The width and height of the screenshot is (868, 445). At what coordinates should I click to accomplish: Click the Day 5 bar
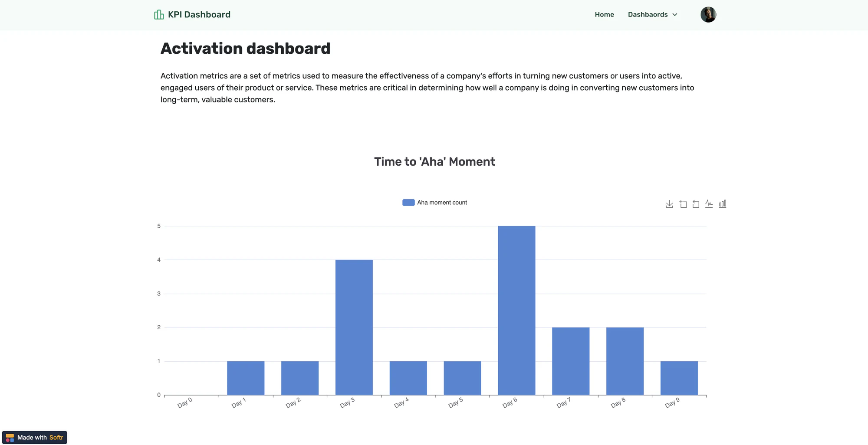tap(462, 378)
